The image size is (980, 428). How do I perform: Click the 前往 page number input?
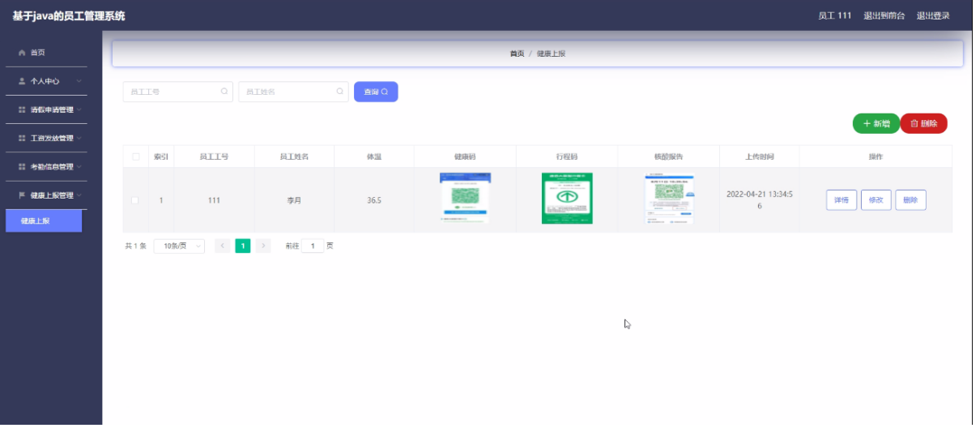(312, 246)
